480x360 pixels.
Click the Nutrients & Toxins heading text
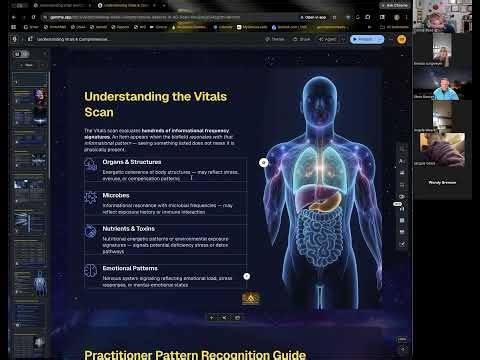[128, 229]
